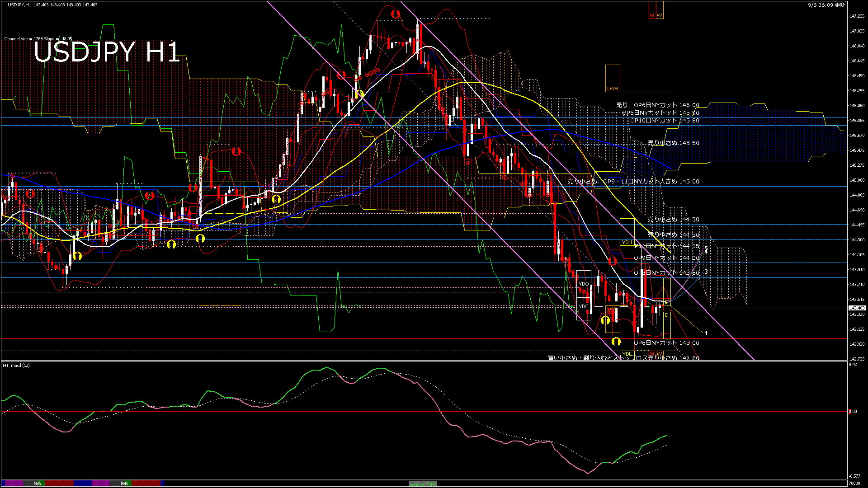Click yellow up-arrow signal below OP6 143.00 label

(x=616, y=342)
